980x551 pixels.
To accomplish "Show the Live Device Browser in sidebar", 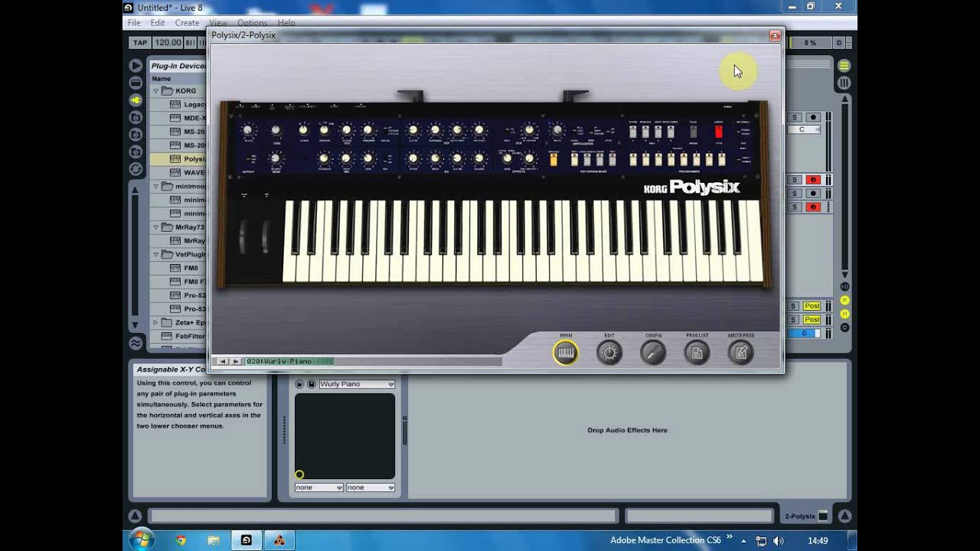I will (136, 83).
